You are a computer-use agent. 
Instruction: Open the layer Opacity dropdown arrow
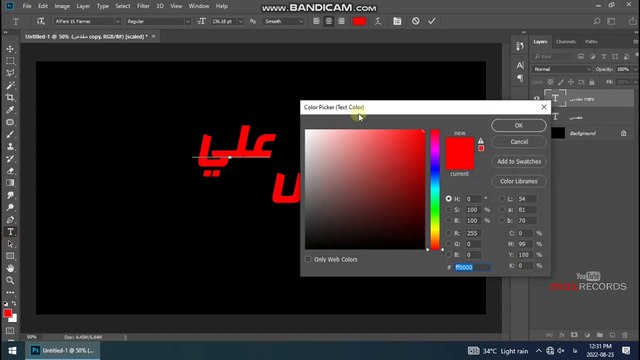click(635, 69)
